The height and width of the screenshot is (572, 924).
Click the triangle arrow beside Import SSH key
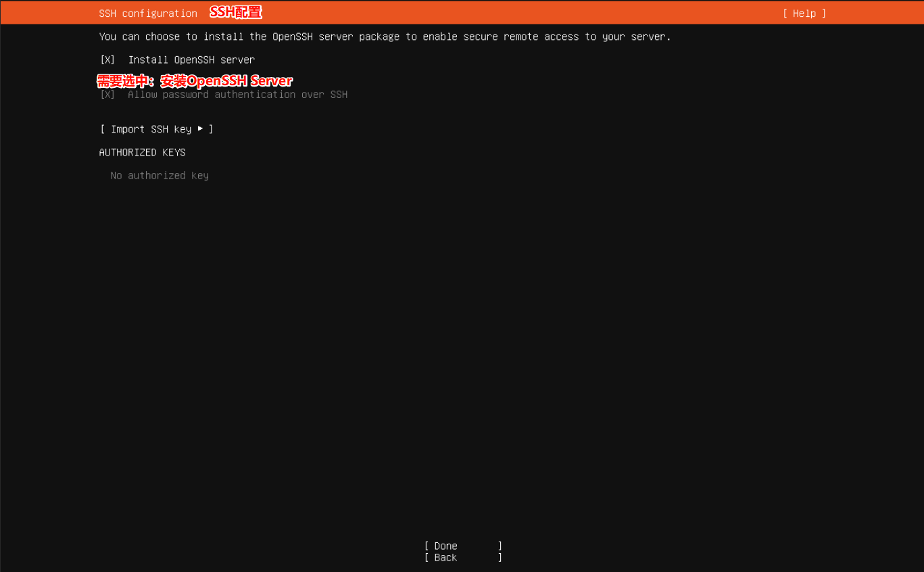tap(200, 128)
